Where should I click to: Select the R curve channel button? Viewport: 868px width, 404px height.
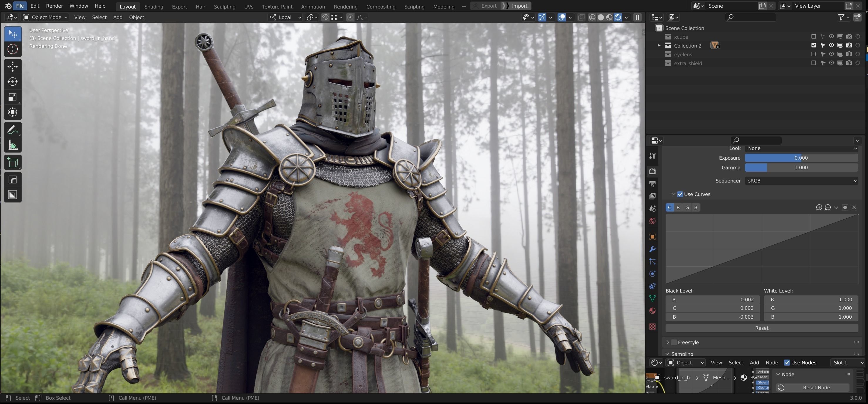(678, 207)
